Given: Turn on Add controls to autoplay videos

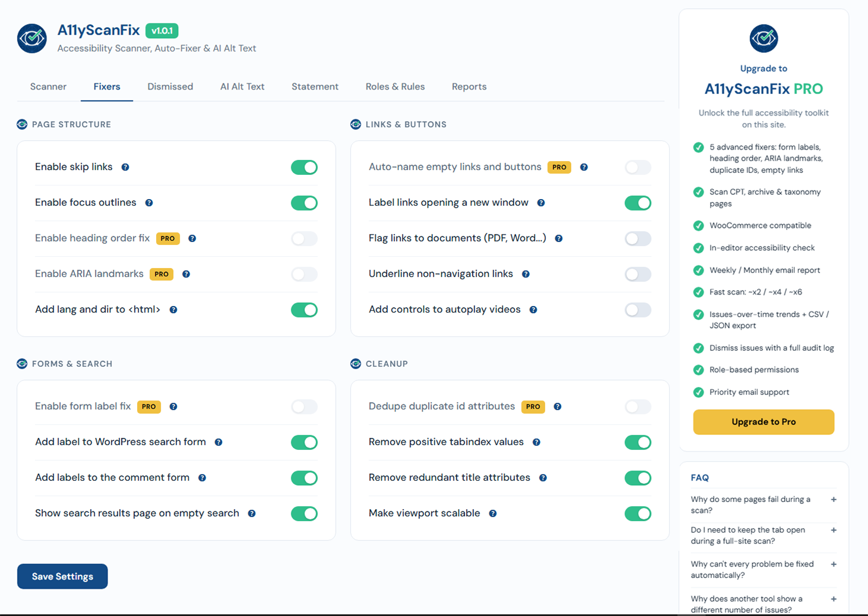Looking at the screenshot, I should tap(638, 310).
